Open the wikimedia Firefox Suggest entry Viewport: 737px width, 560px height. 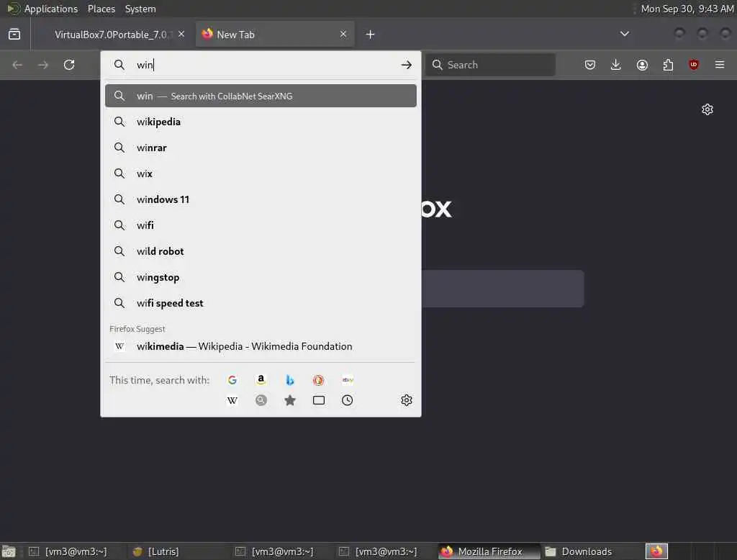click(x=261, y=346)
